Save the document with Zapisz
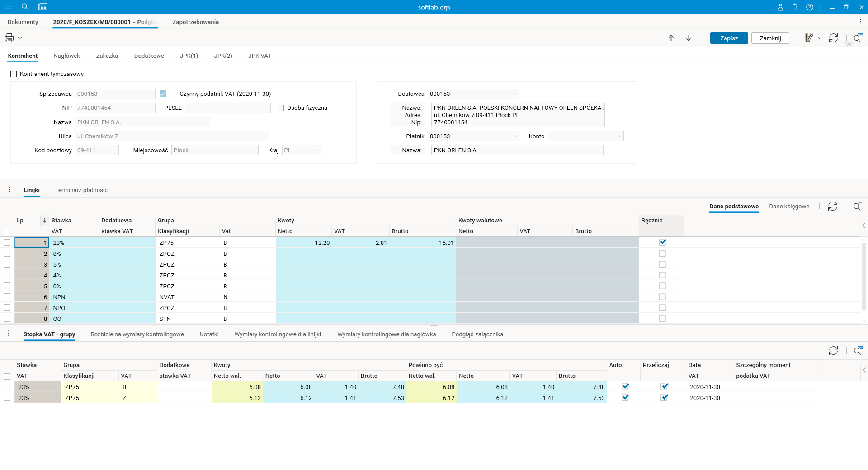Viewport: 868px width, 470px height. click(x=729, y=38)
